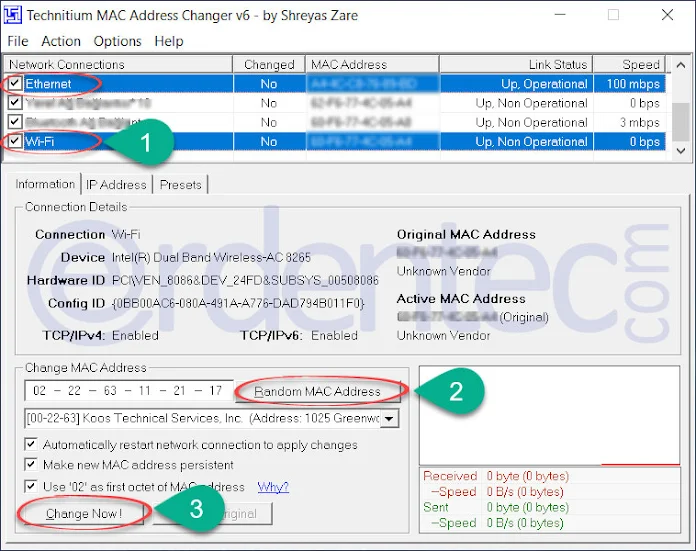Select the Wi-Fi connection name

point(40,142)
